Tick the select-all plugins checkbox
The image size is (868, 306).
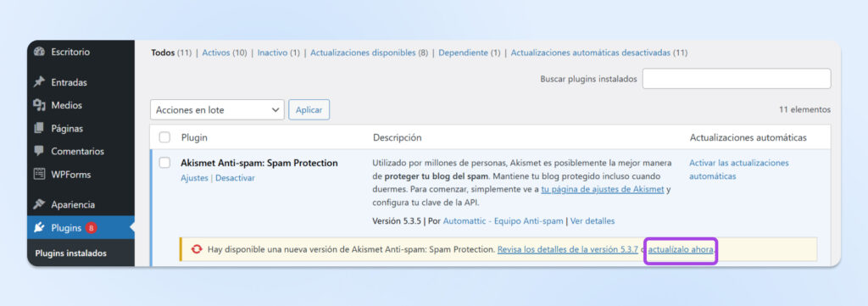point(164,137)
